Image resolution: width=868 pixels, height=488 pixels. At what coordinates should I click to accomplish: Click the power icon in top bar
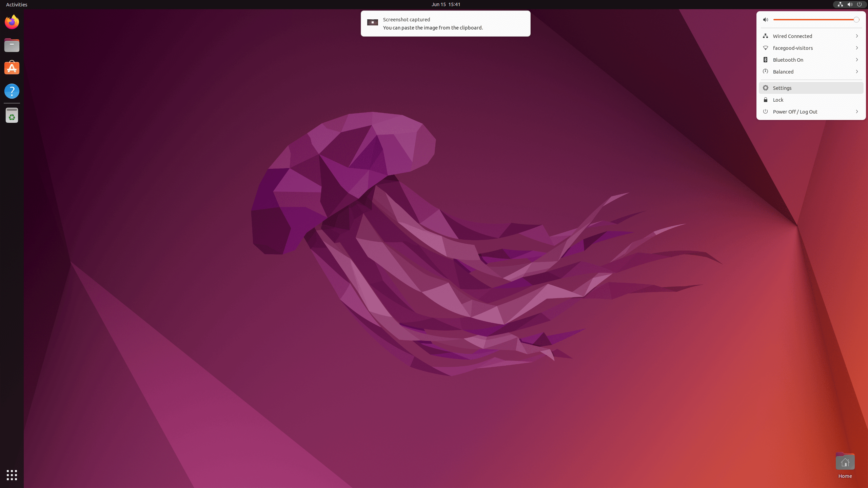tap(859, 4)
